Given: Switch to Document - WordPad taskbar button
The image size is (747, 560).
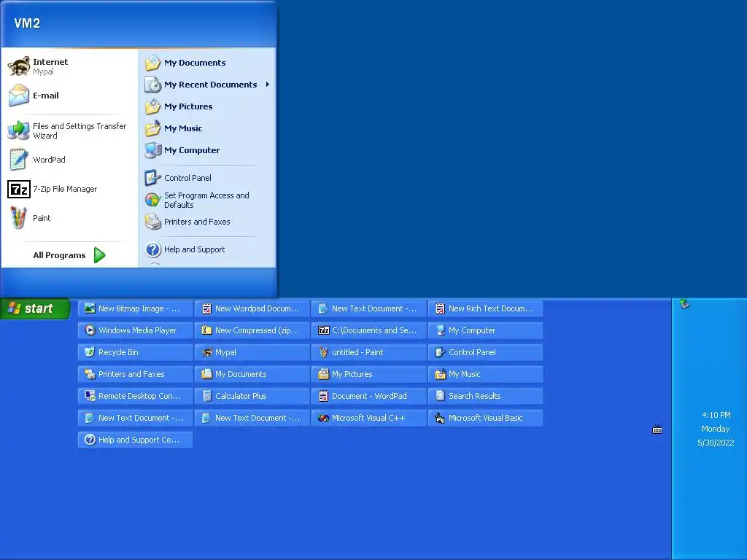Looking at the screenshot, I should [x=369, y=396].
